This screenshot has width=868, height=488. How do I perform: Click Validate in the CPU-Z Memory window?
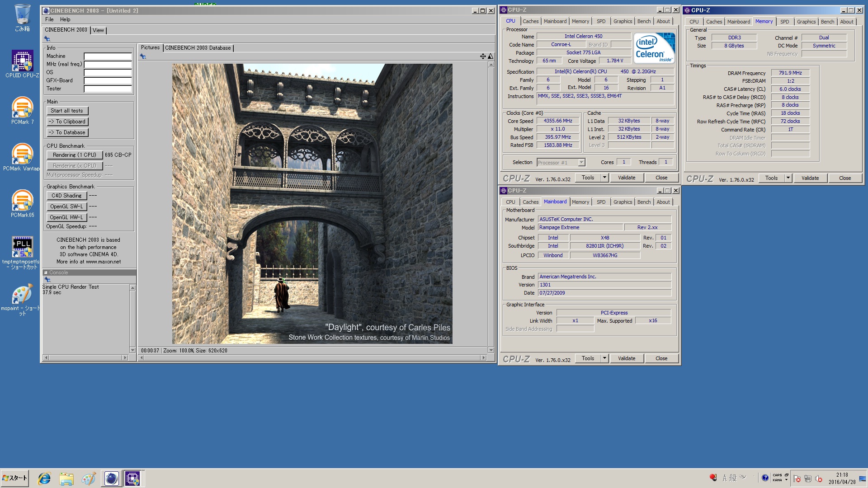[810, 178]
